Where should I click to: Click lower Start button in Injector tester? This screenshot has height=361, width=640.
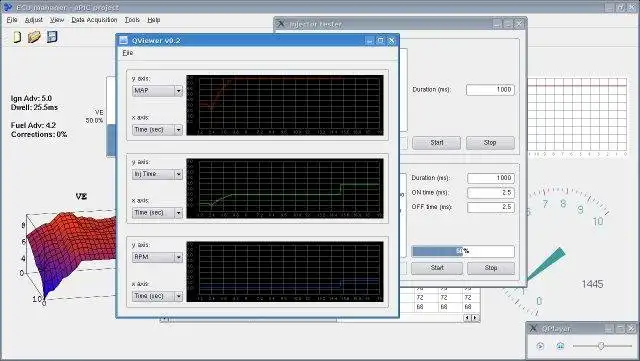click(437, 268)
